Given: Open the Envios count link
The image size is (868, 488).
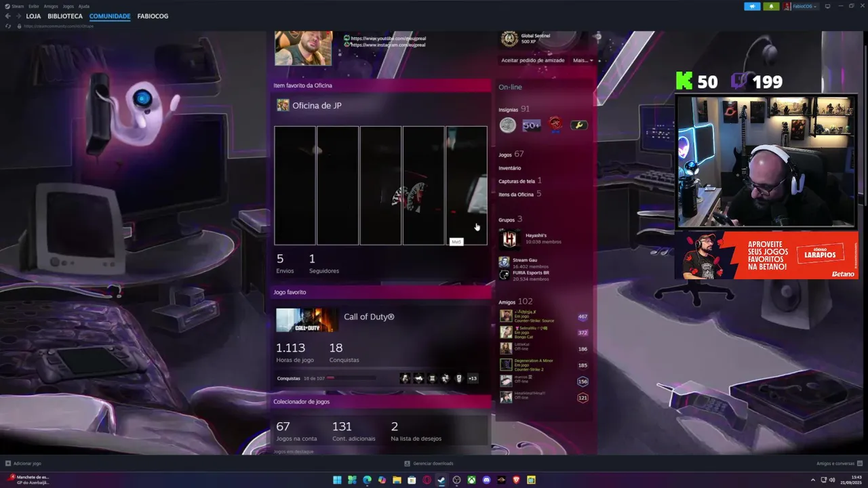Looking at the screenshot, I should [x=285, y=263].
